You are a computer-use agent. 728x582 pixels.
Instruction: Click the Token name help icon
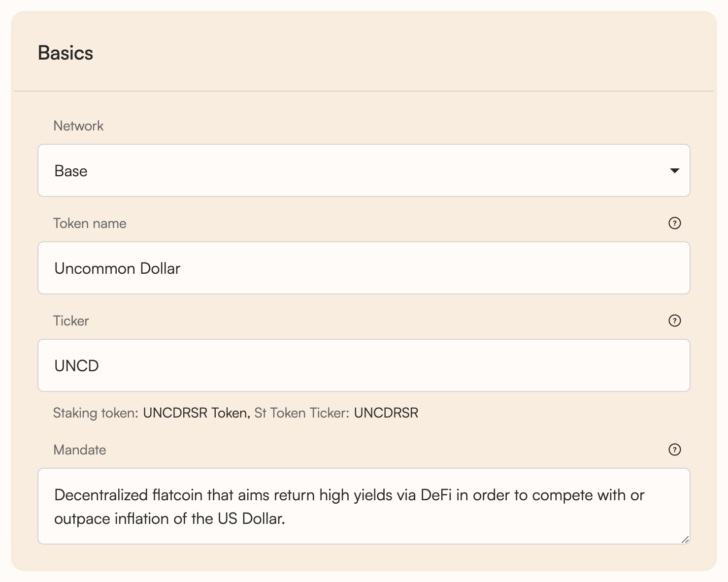(674, 223)
